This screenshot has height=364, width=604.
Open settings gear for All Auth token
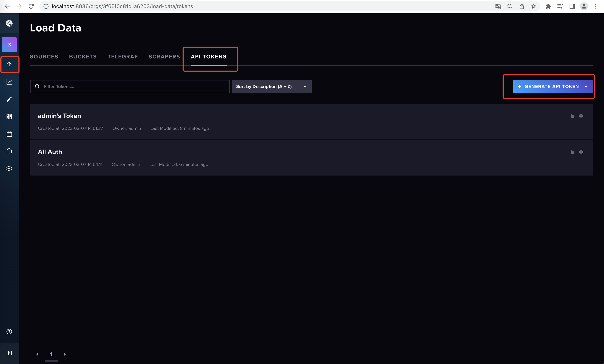581,152
